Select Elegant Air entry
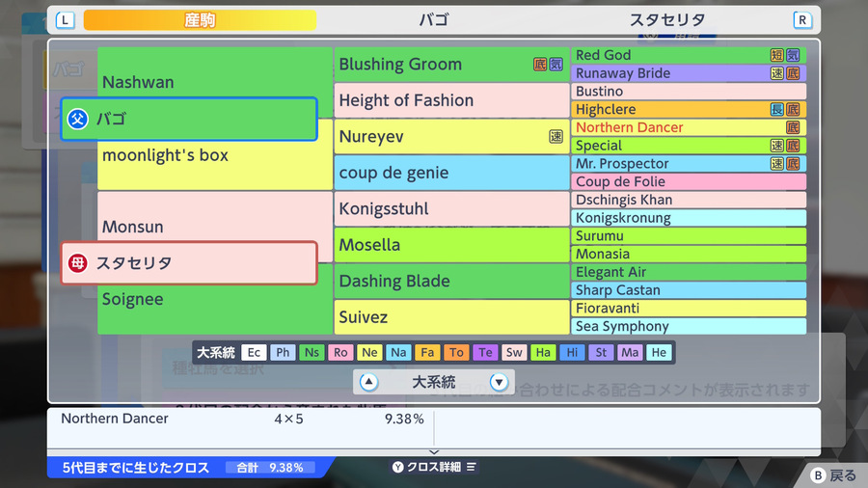The height and width of the screenshot is (488, 868). coord(689,272)
